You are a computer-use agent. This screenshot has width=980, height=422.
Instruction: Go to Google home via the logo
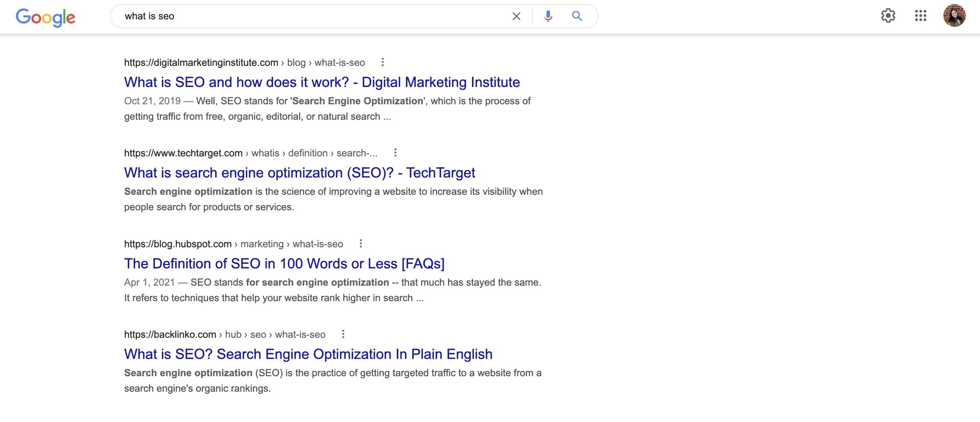click(45, 17)
